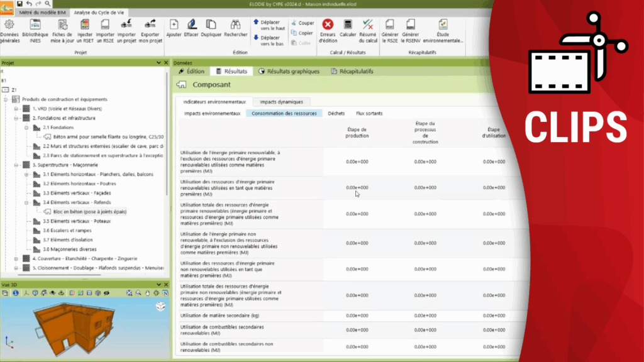Viewport: 644px width, 362px height.
Task: Select the Impacts dynamiques tab
Action: click(281, 102)
